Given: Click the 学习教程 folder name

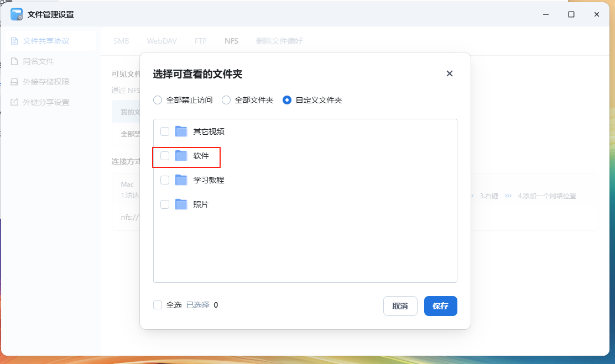Looking at the screenshot, I should [209, 180].
